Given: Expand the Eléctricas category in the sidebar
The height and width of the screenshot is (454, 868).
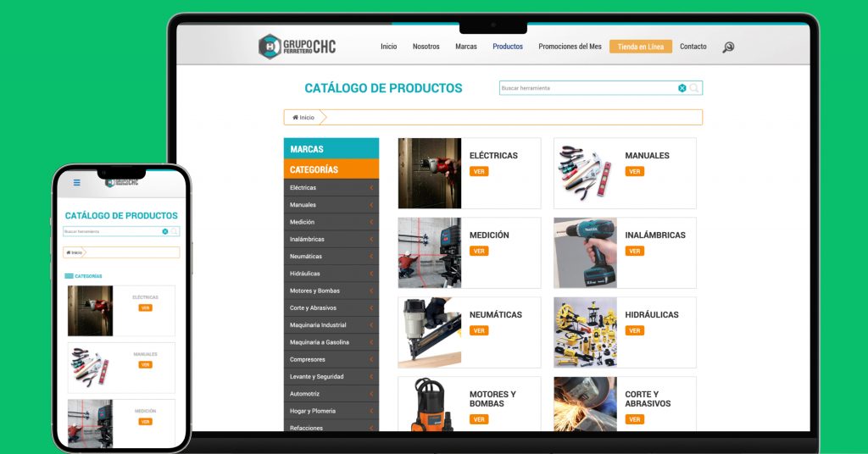Looking at the screenshot, I should [x=371, y=188].
